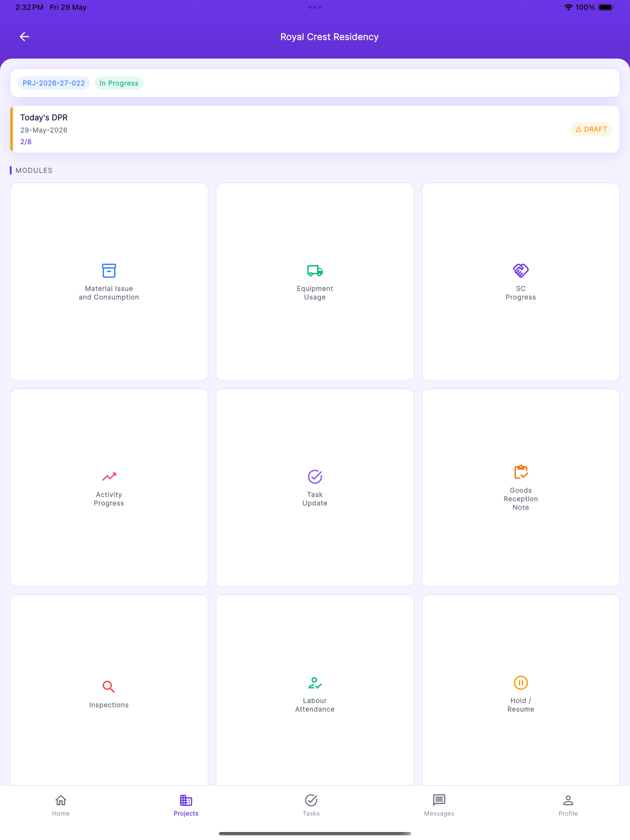Tap the Tasks check-circle icon
Image resolution: width=630 pixels, height=840 pixels.
[311, 801]
